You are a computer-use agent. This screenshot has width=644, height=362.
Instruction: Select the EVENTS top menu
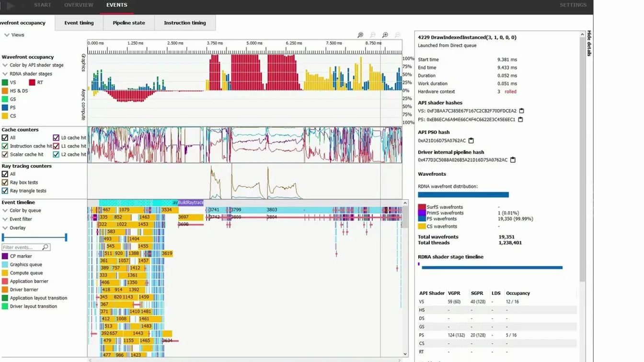[x=117, y=5]
